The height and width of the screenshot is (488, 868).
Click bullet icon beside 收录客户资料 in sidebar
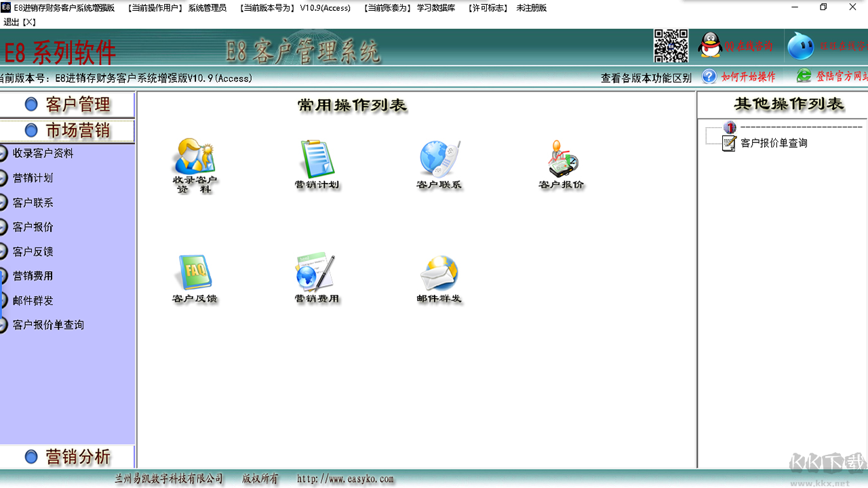pyautogui.click(x=3, y=154)
